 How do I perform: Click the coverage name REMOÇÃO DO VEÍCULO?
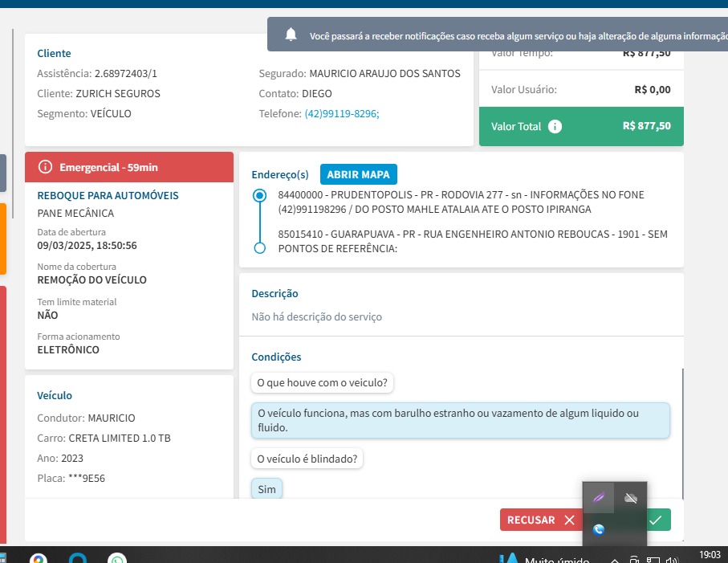(92, 279)
